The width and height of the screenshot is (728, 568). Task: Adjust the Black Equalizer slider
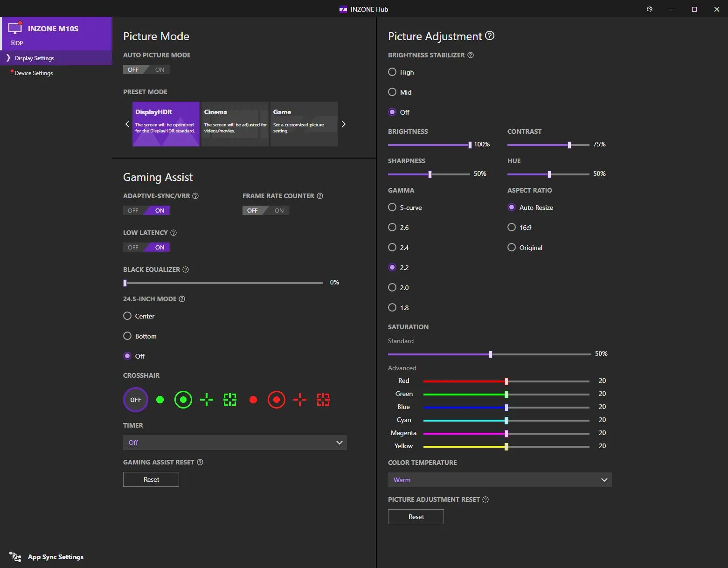pos(125,283)
